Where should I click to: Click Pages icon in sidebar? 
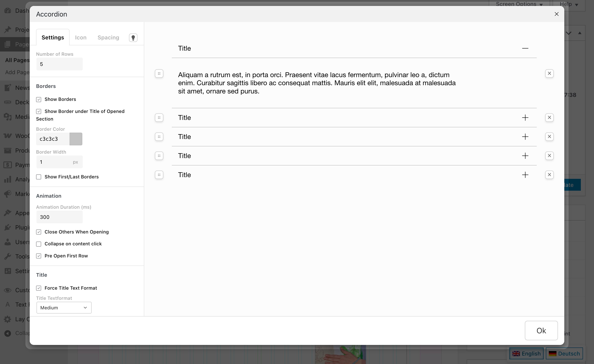pos(8,44)
